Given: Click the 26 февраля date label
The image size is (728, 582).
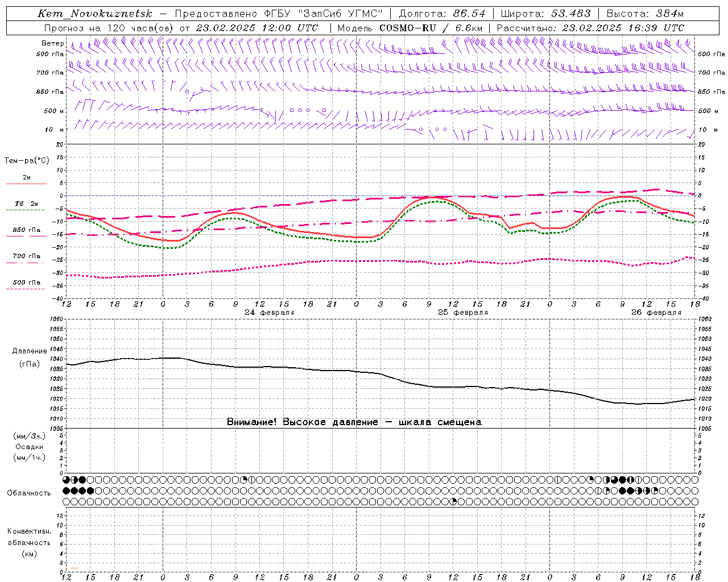Looking at the screenshot, I should tap(656, 313).
